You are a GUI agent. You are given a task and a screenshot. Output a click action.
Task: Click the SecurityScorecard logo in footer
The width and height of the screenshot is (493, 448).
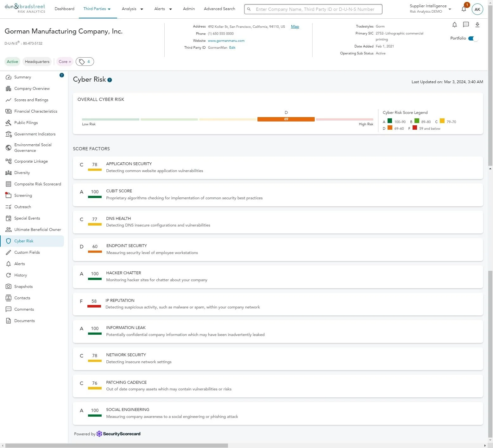tap(118, 434)
